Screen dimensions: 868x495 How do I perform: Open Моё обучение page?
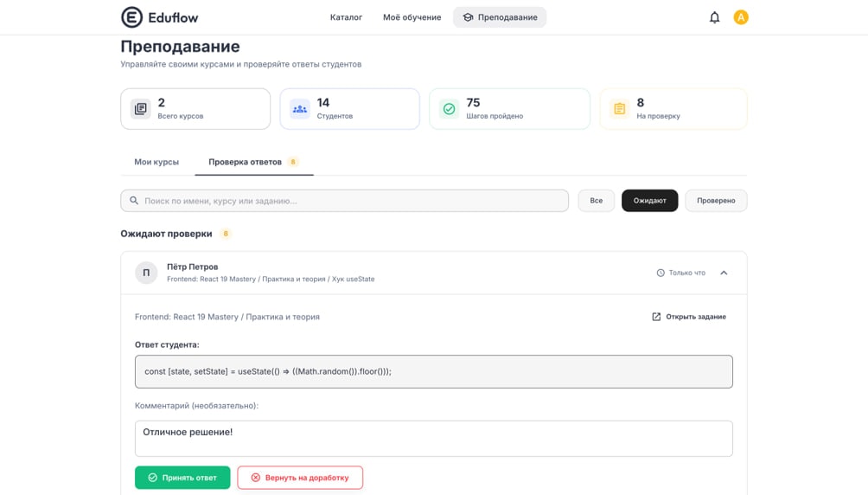tap(412, 17)
